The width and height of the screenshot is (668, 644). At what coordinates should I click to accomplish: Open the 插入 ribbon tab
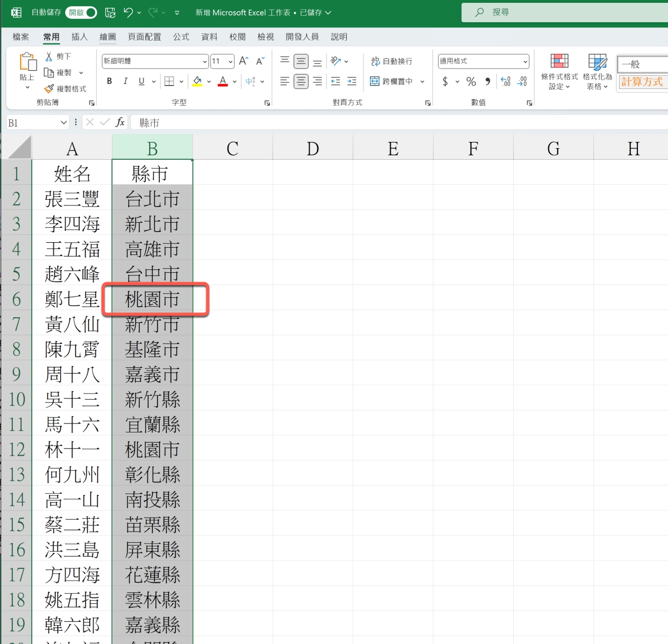[x=80, y=37]
